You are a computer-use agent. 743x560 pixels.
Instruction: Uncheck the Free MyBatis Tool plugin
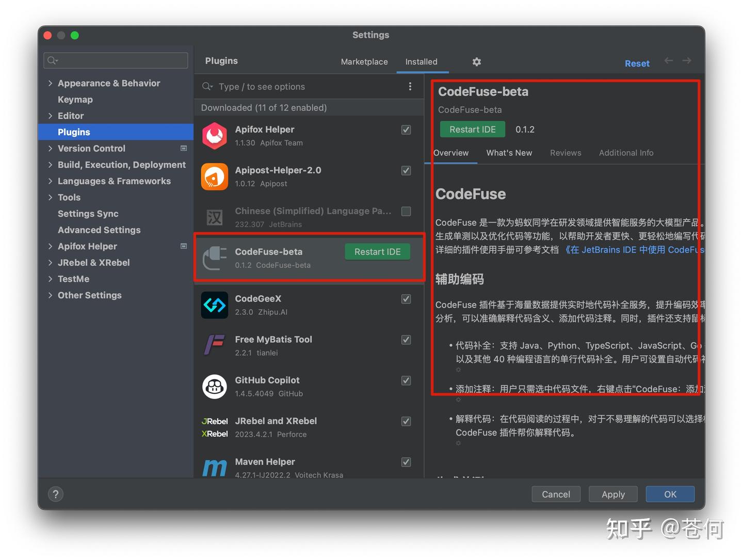point(406,340)
